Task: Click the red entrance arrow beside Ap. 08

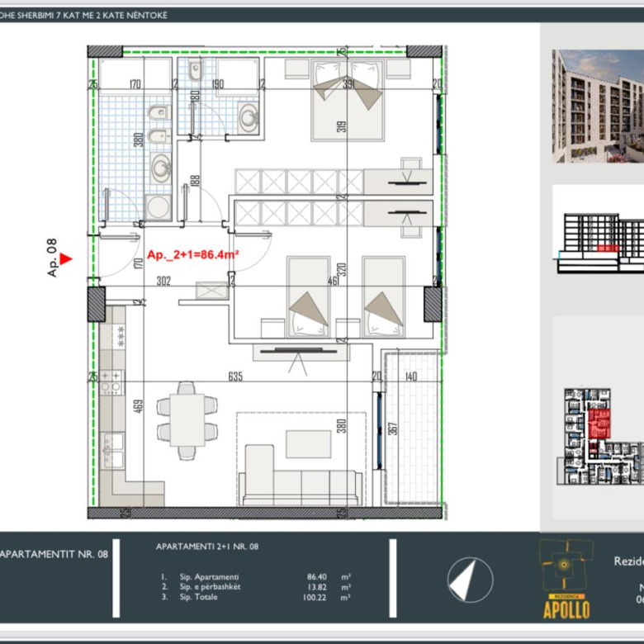Action: click(x=67, y=259)
